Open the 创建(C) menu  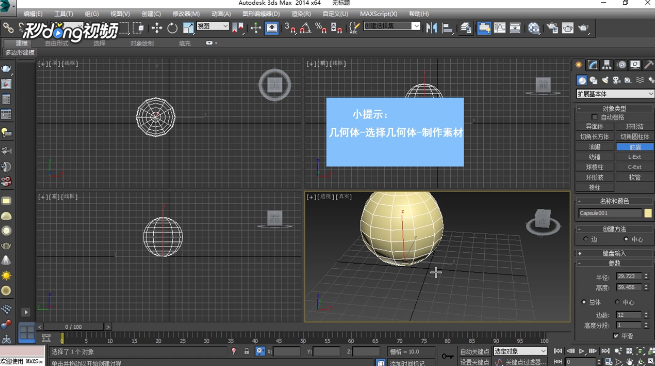point(151,14)
